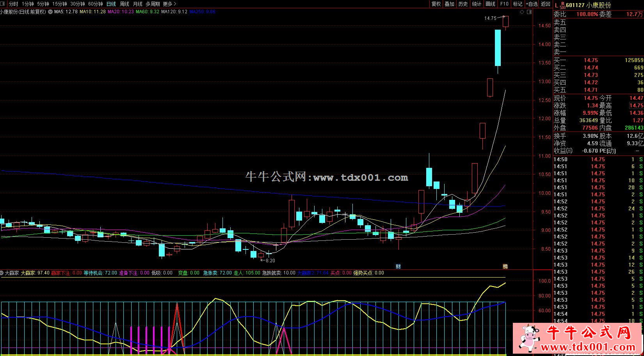Select the 30分钟 period
The width and height of the screenshot is (644, 356).
[77, 4]
